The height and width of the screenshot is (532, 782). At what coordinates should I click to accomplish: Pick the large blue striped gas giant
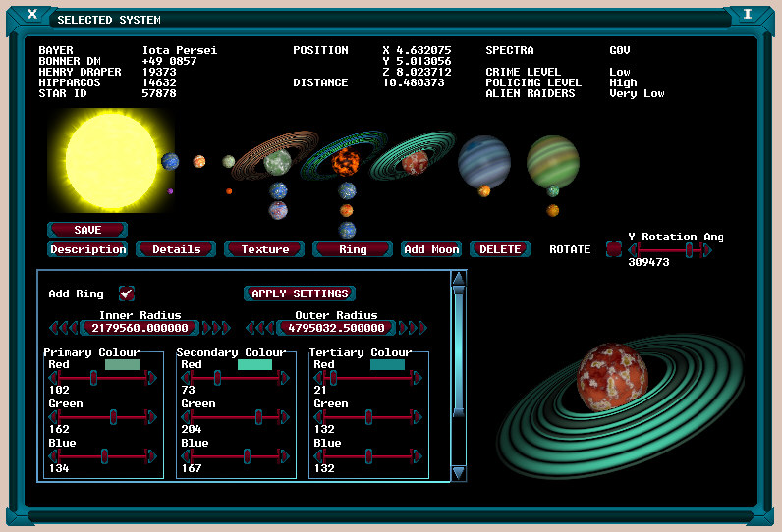coord(483,159)
